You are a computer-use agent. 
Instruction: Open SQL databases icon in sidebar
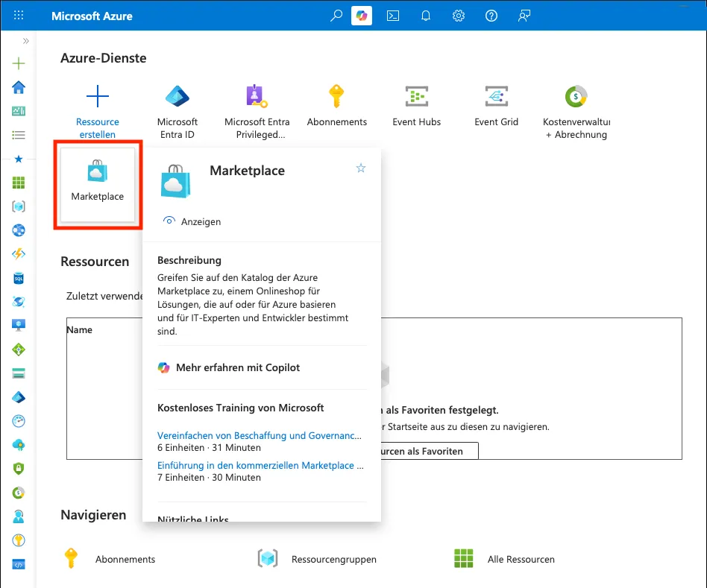click(x=19, y=278)
